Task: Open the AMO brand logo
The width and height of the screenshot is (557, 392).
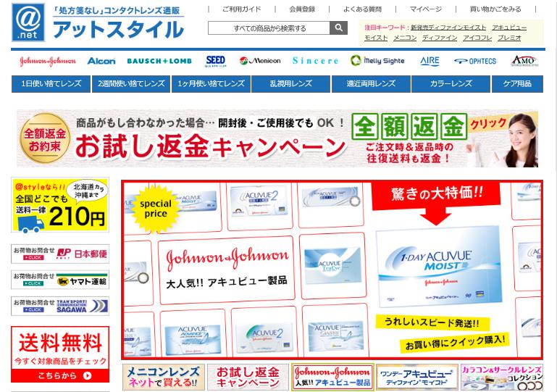Action: coord(524,61)
